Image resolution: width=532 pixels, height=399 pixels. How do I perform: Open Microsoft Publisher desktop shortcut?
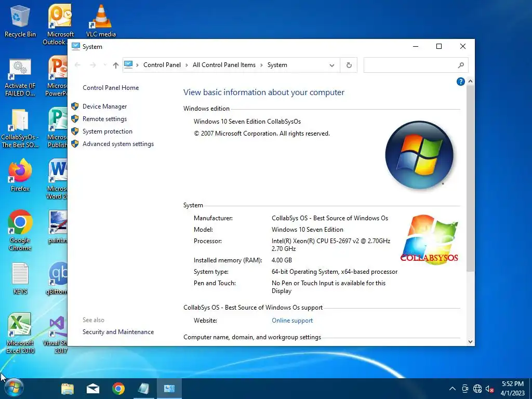coord(57,128)
